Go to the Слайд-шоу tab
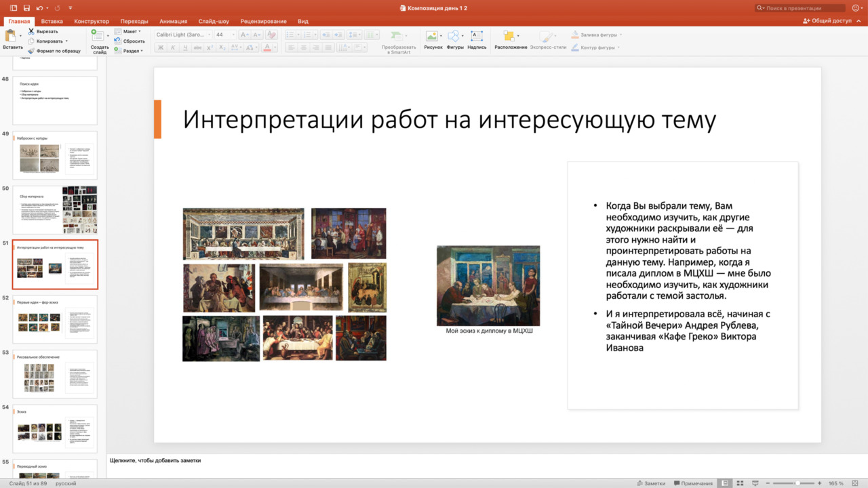This screenshot has width=868, height=488. 214,21
